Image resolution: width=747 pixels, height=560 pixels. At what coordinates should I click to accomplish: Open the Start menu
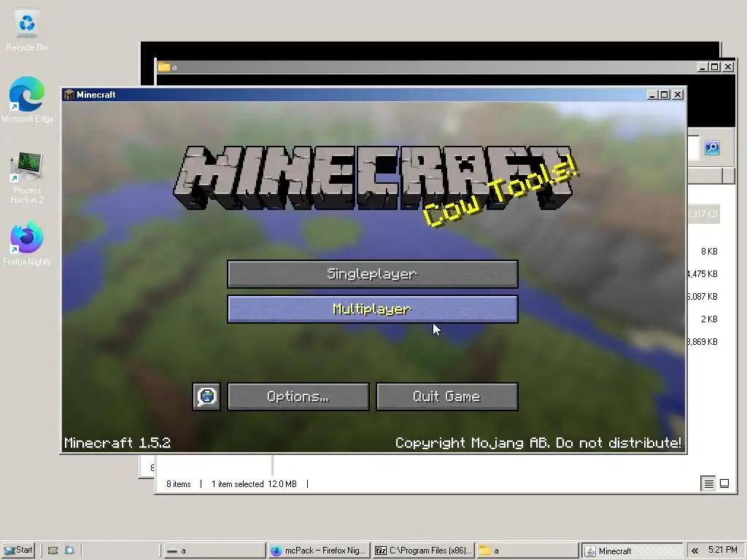point(18,550)
